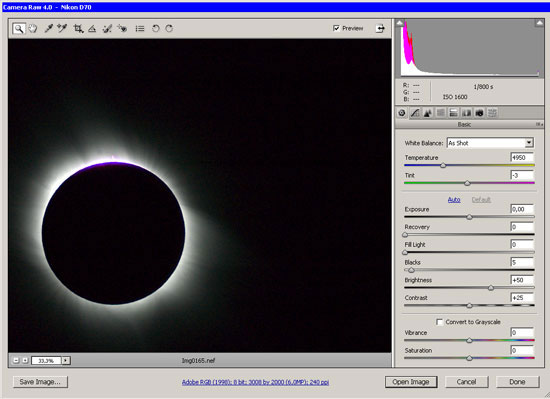
Task: Select the Crop tool
Action: pos(78,28)
